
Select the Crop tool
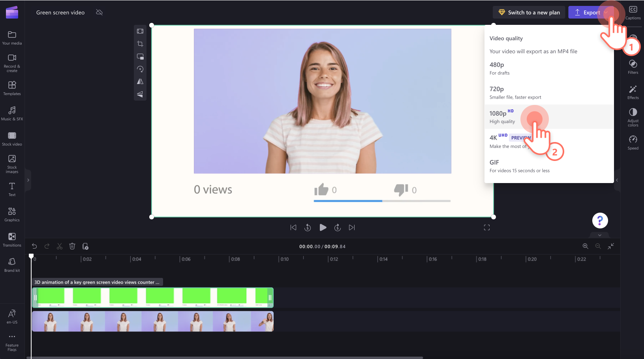point(140,43)
